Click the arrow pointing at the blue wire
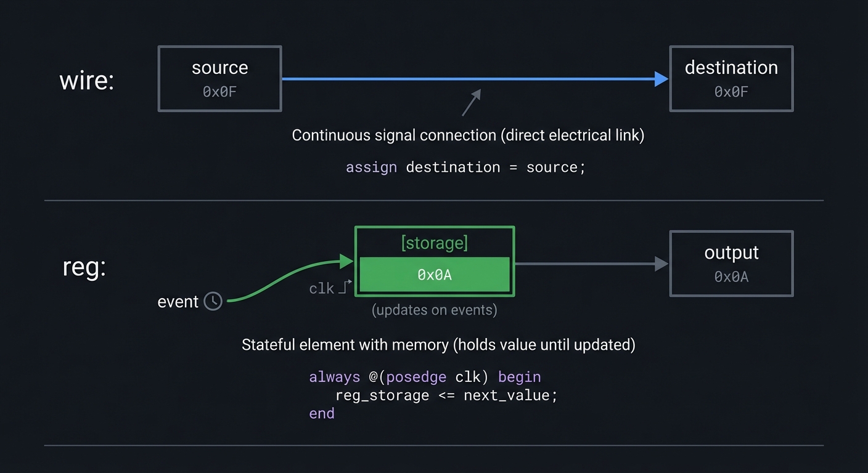The width and height of the screenshot is (868, 473). coord(471,102)
